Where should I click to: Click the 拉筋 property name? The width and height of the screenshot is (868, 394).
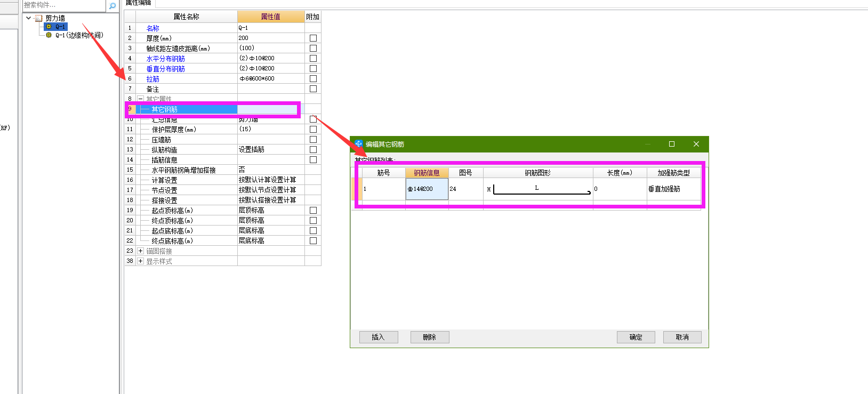[153, 79]
